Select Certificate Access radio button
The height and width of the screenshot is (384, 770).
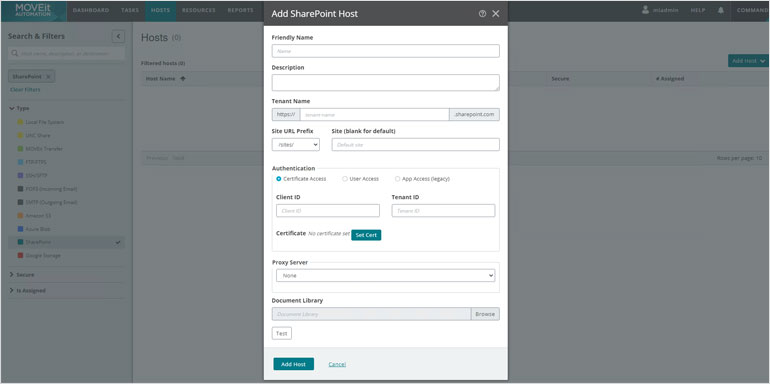279,179
